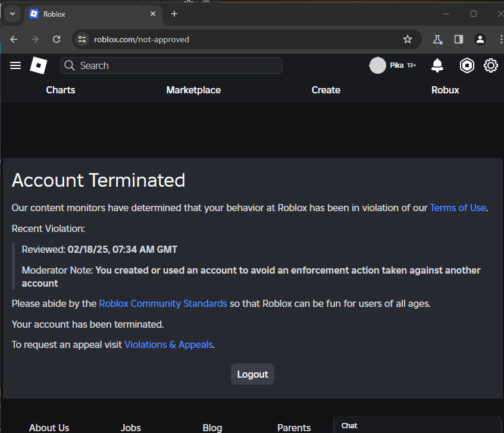The height and width of the screenshot is (433, 504).
Task: Bookmark this page with the star
Action: [408, 39]
